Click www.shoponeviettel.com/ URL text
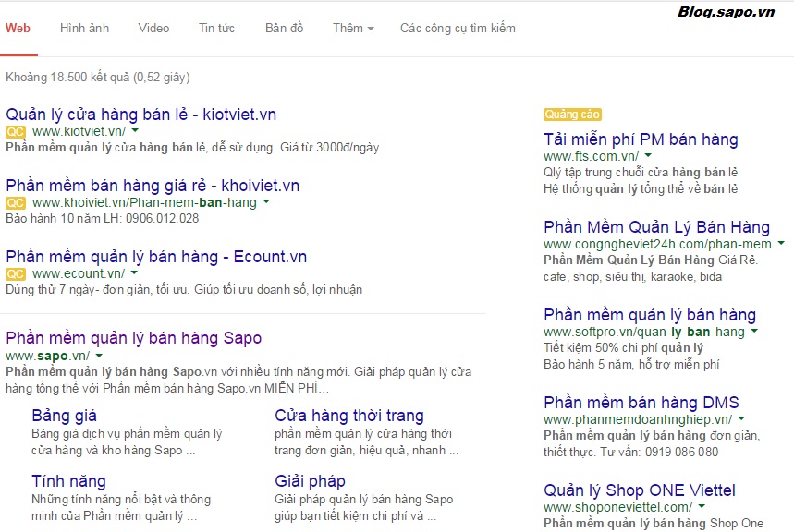This screenshot has height=532, width=794. click(x=617, y=507)
